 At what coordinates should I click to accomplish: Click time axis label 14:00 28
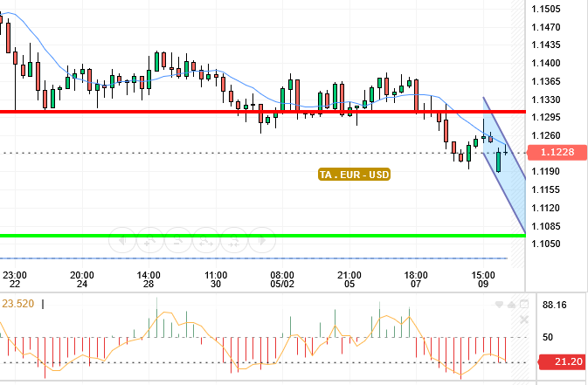(x=149, y=279)
